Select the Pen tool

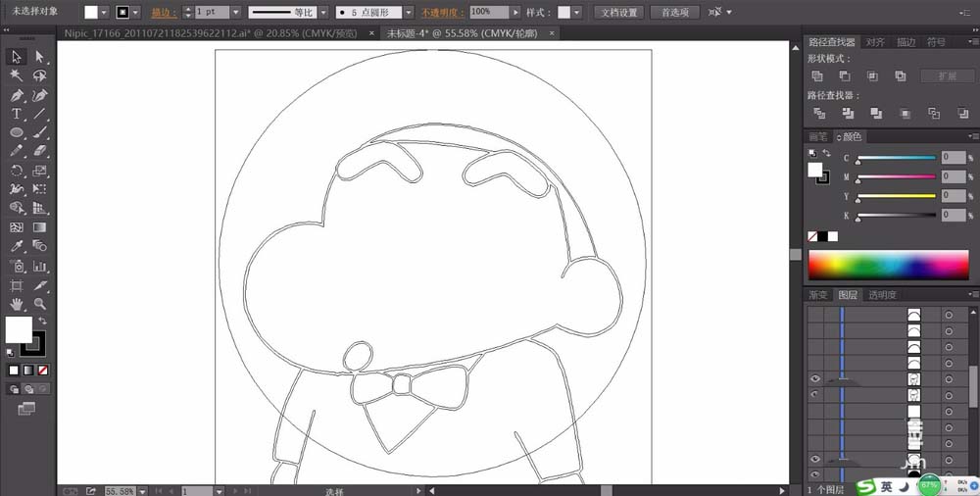coord(17,96)
